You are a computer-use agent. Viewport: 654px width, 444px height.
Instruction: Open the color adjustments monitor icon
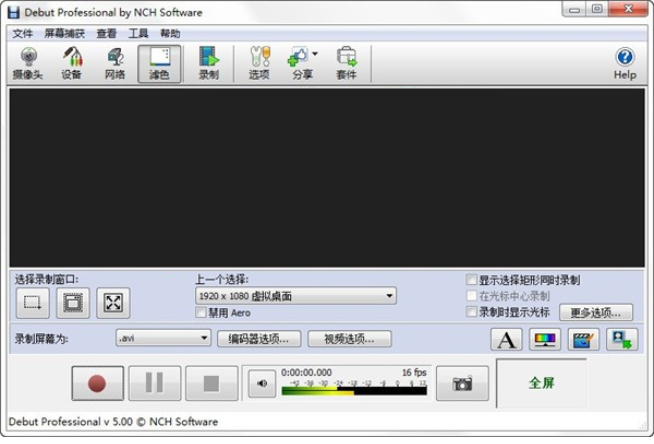coord(545,339)
